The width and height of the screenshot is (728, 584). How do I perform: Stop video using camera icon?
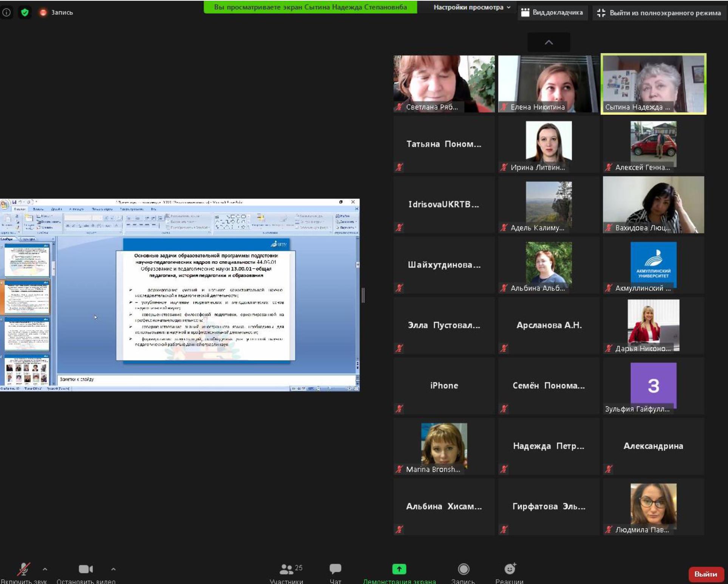pyautogui.click(x=85, y=570)
